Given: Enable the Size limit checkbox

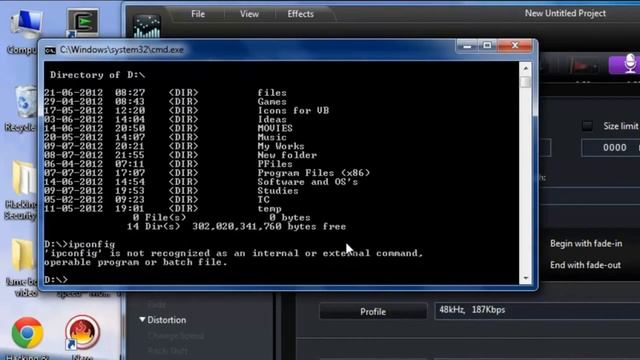Looking at the screenshot, I should point(587,126).
